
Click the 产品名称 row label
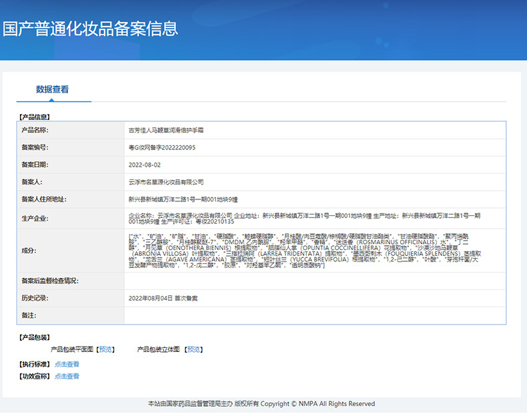(35, 130)
